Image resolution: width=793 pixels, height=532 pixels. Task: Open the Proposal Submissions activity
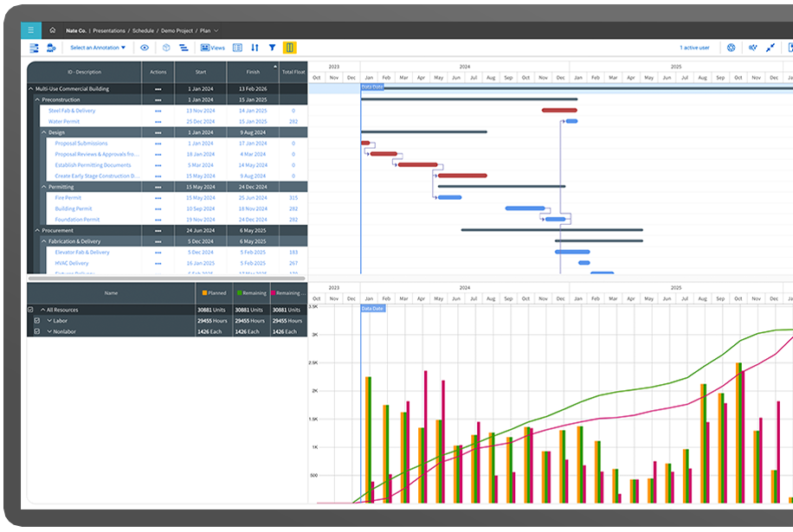pos(81,144)
